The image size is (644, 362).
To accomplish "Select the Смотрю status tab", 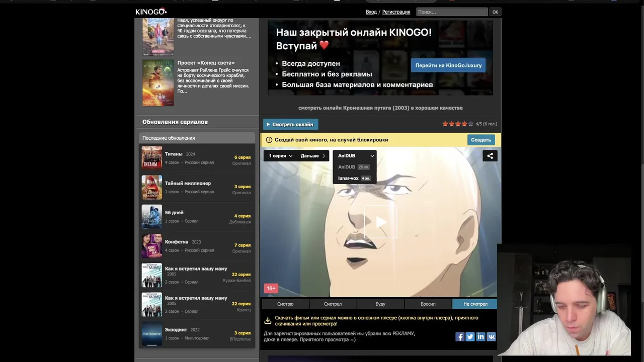I will point(285,304).
